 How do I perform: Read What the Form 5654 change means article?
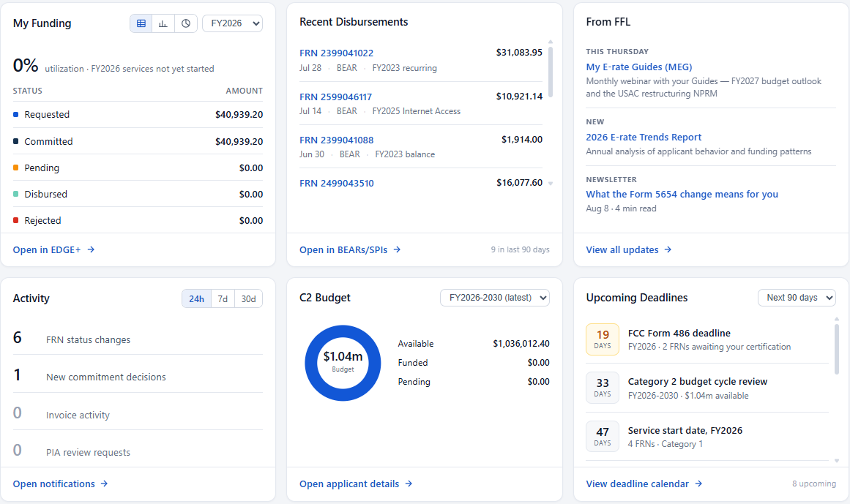[682, 195]
